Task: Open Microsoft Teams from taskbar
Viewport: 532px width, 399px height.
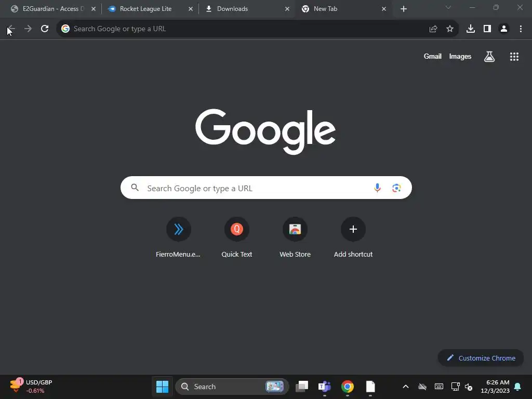Action: (325, 387)
